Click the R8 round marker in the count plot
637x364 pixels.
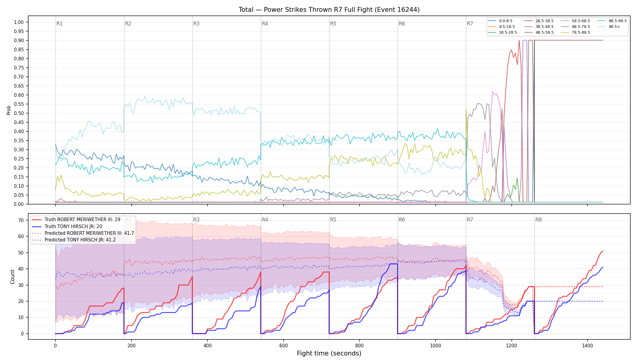coord(538,220)
